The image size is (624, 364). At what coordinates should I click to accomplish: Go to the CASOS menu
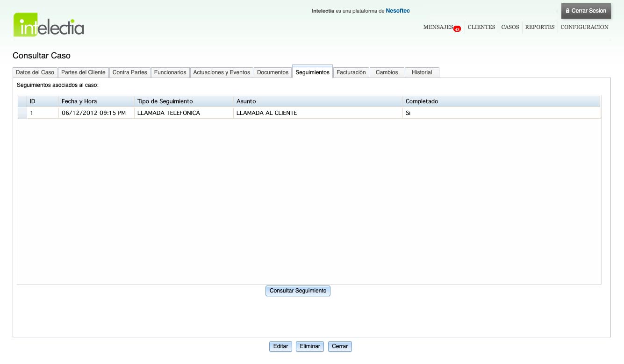click(x=510, y=27)
